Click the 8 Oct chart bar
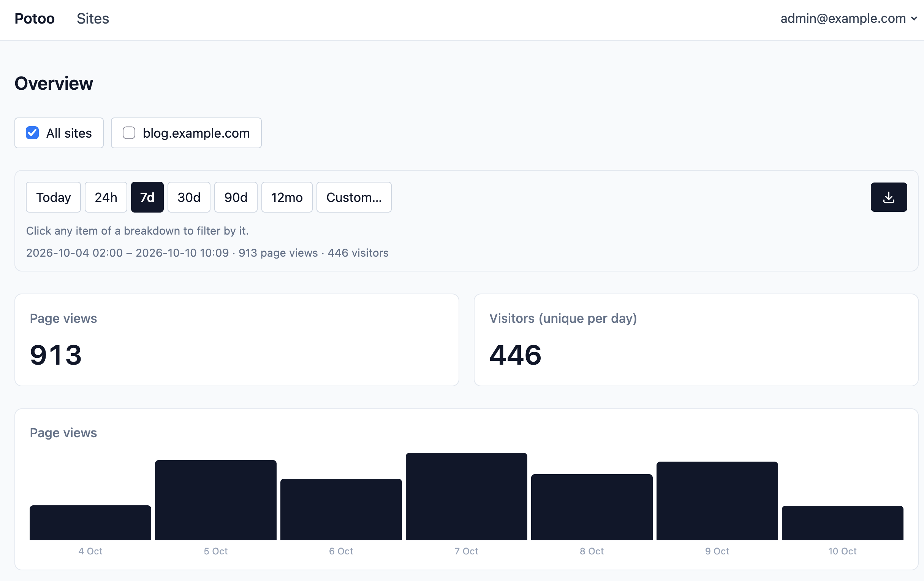Image resolution: width=924 pixels, height=581 pixels. pyautogui.click(x=592, y=507)
